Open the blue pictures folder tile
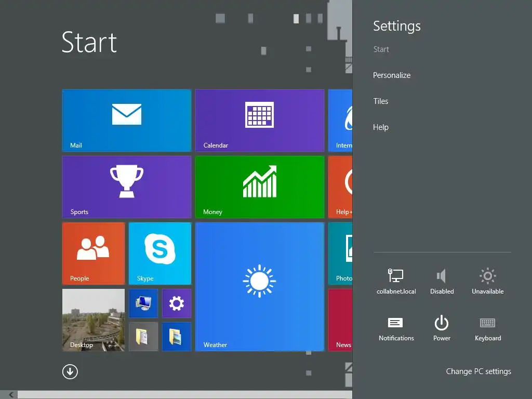Viewport: 532px width, 399px height. pos(177,336)
